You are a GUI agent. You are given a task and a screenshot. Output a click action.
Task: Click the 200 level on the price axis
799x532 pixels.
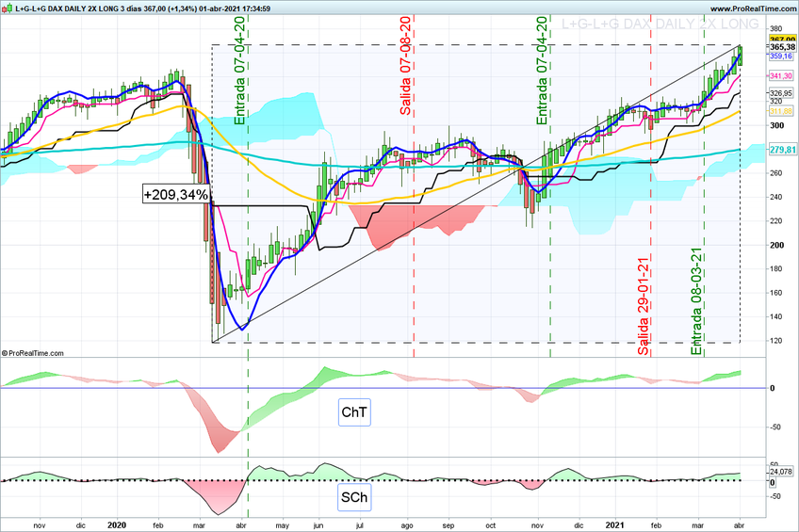click(776, 245)
